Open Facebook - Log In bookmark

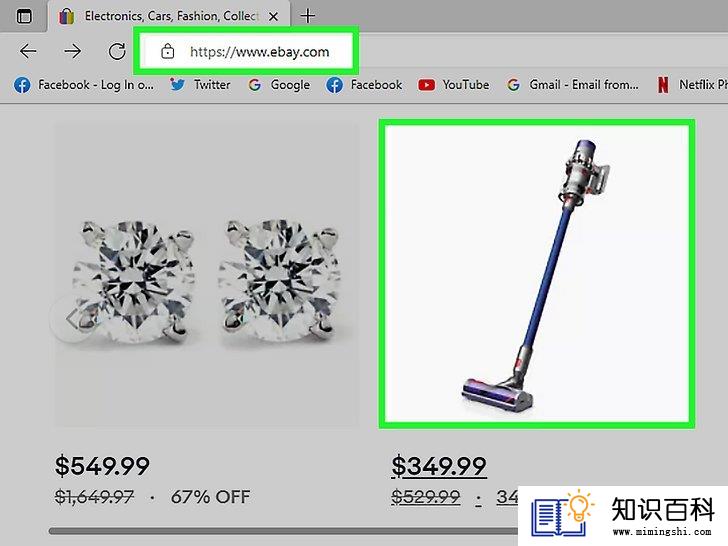[84, 85]
